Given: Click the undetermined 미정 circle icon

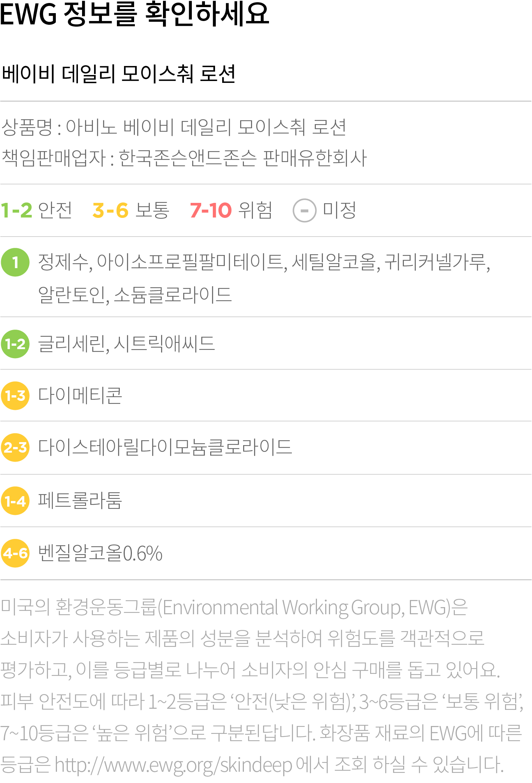Looking at the screenshot, I should [305, 210].
